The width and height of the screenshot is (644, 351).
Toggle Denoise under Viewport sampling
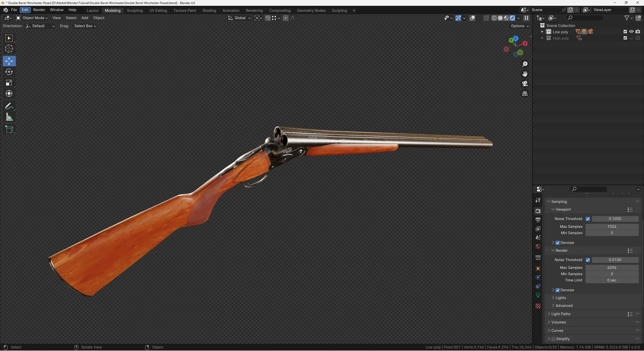[557, 242]
